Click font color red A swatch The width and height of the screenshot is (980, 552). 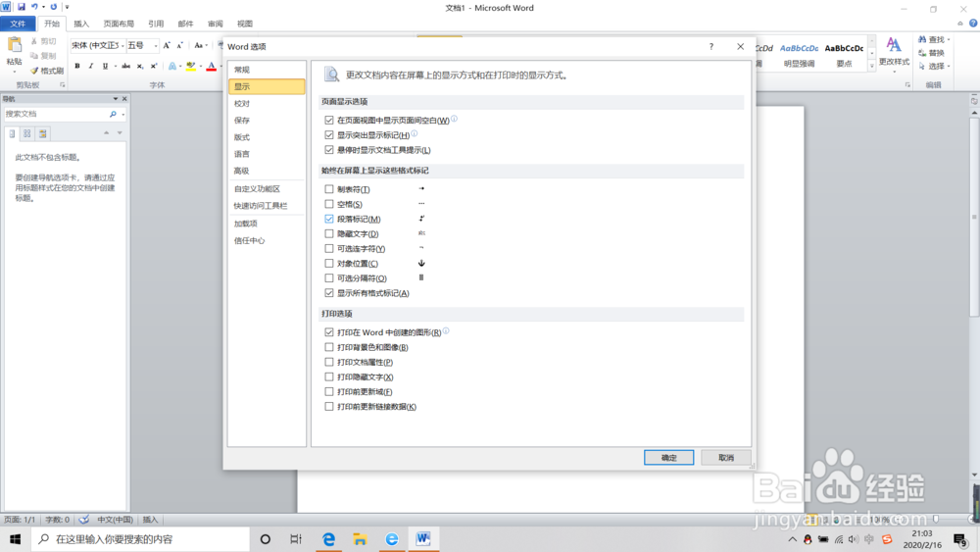(212, 66)
